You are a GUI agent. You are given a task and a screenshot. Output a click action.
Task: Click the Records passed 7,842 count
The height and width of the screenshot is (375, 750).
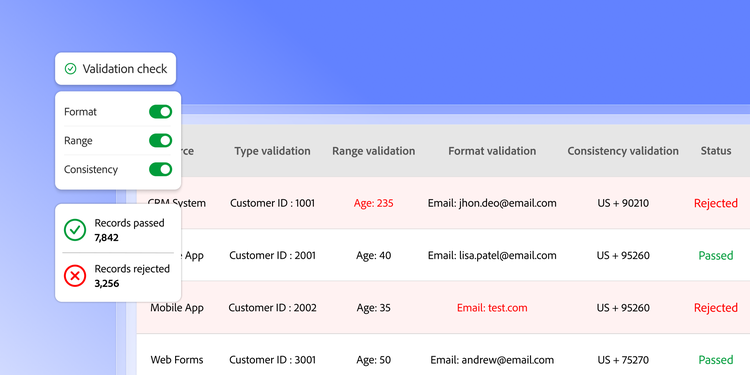(107, 238)
